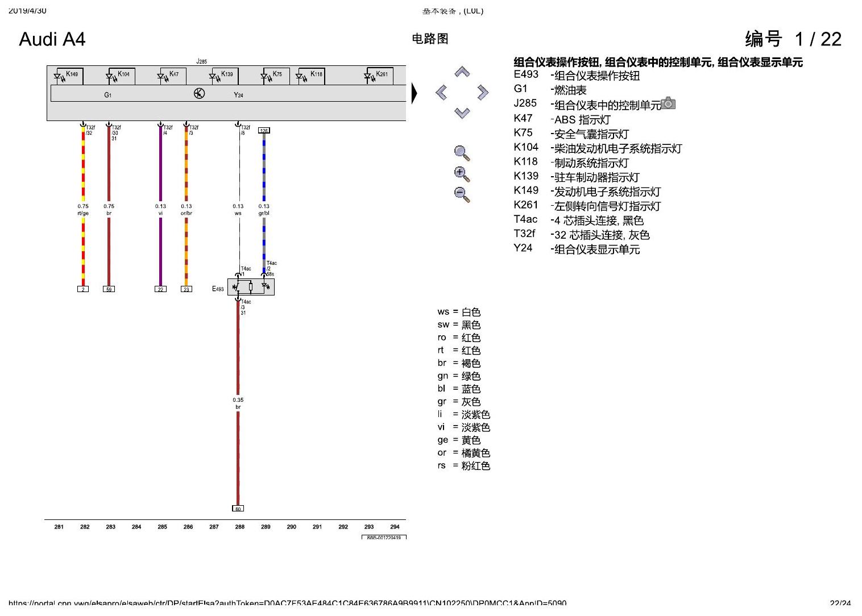Follow wire reference box 22
This screenshot has height=616, width=862.
(160, 289)
